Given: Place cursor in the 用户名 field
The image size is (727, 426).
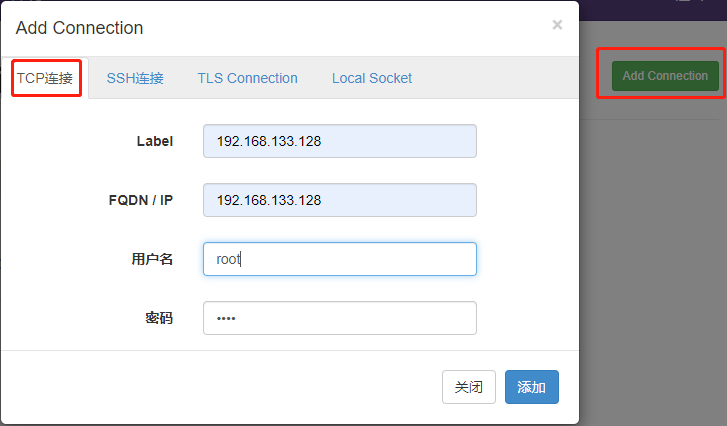Looking at the screenshot, I should [339, 259].
